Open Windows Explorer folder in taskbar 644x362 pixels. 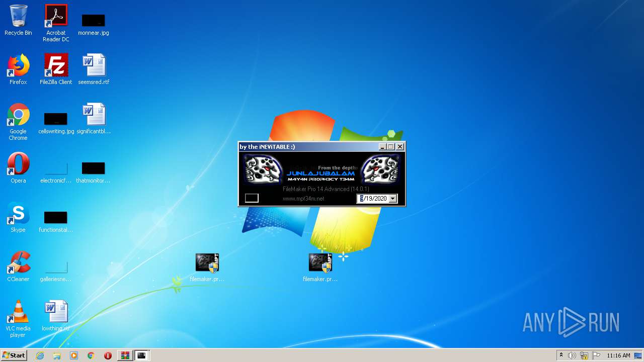tap(57, 355)
